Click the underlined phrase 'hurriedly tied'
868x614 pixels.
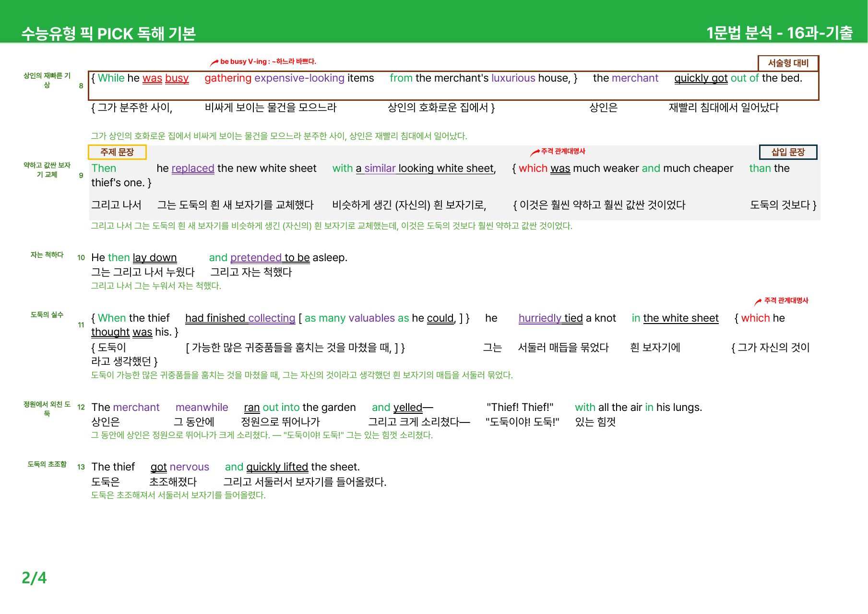pos(551,318)
